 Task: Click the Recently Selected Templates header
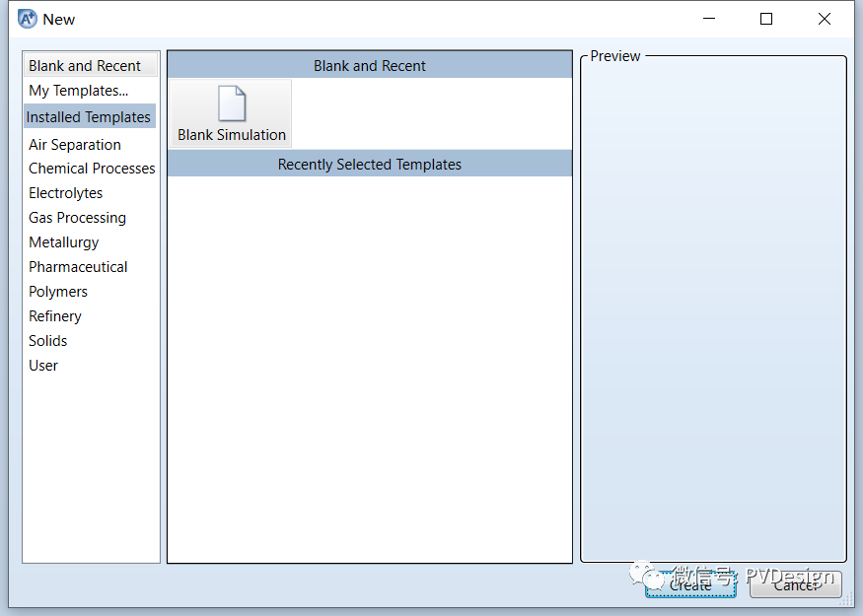click(370, 164)
